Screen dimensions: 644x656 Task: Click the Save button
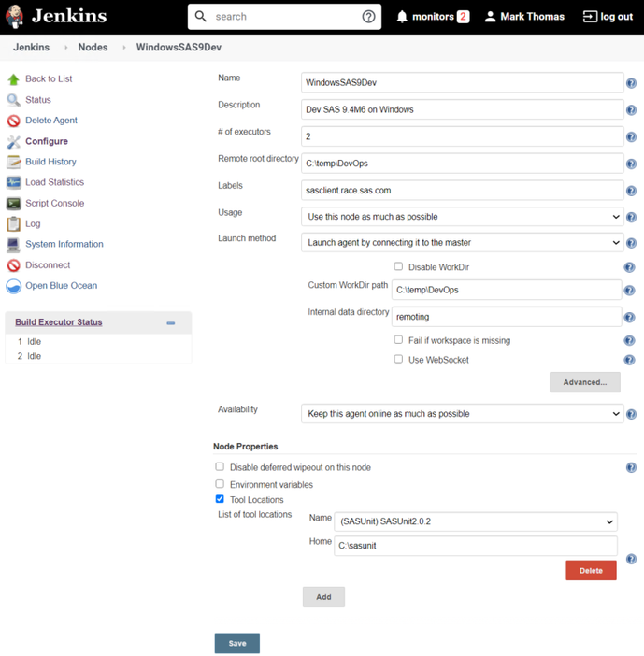point(237,644)
